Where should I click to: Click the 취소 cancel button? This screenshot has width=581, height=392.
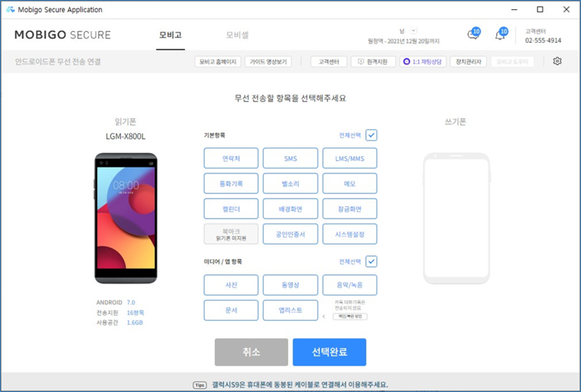(x=252, y=352)
